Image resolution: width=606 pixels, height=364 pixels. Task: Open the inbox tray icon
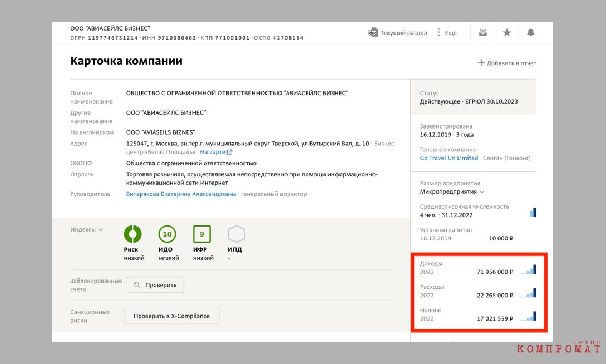coord(482,32)
